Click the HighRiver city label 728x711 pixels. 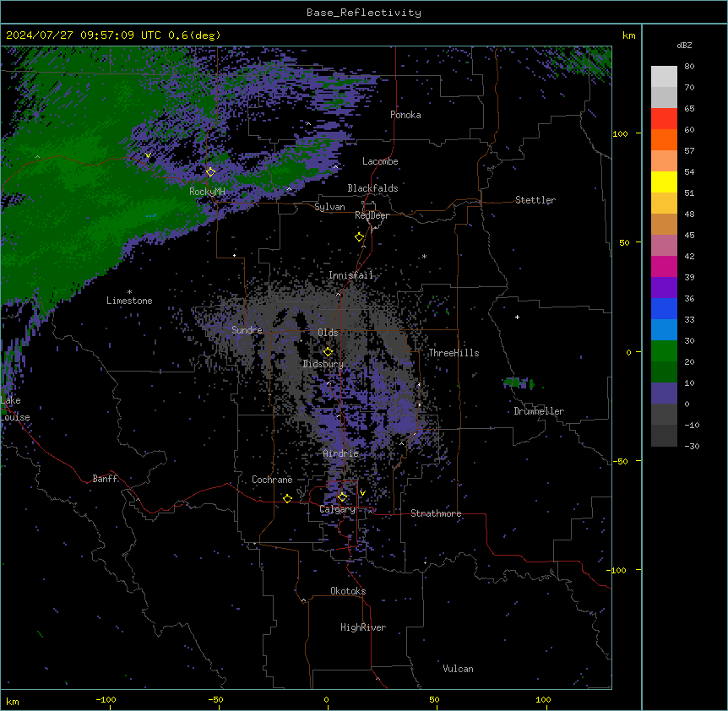click(363, 627)
